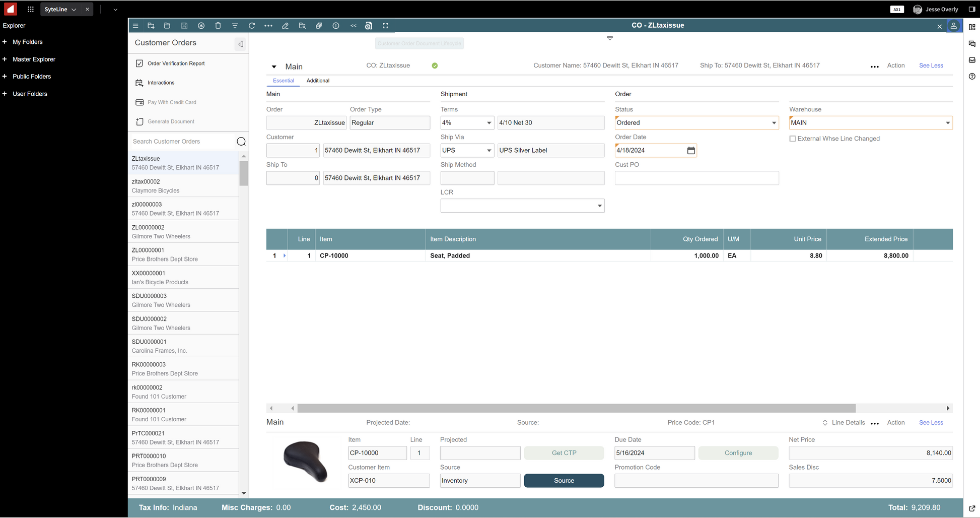980x518 pixels.
Task: Open the Order Date calendar picker
Action: click(x=691, y=151)
